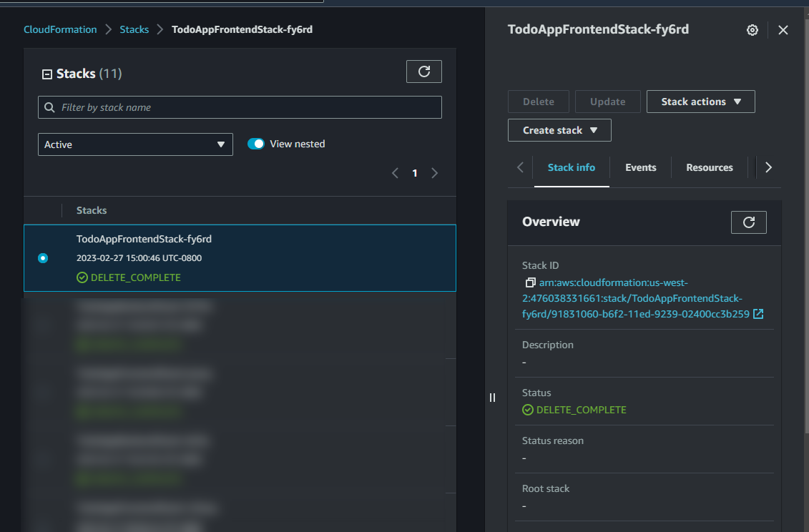The width and height of the screenshot is (809, 532).
Task: Click the Root stack label
Action: point(545,488)
